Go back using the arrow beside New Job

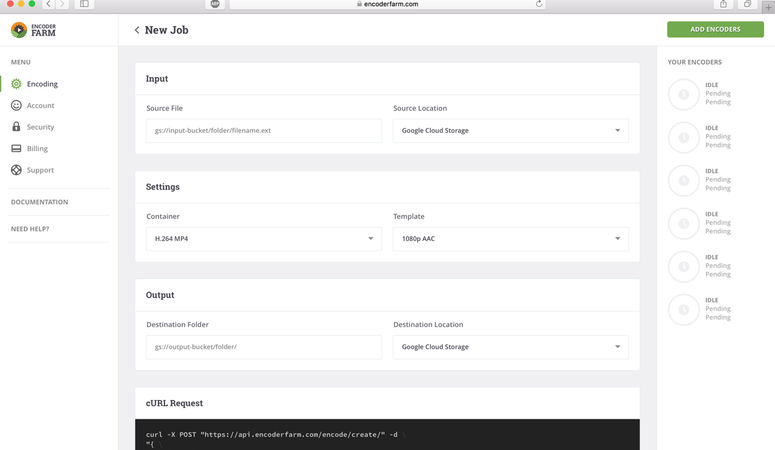pyautogui.click(x=137, y=30)
